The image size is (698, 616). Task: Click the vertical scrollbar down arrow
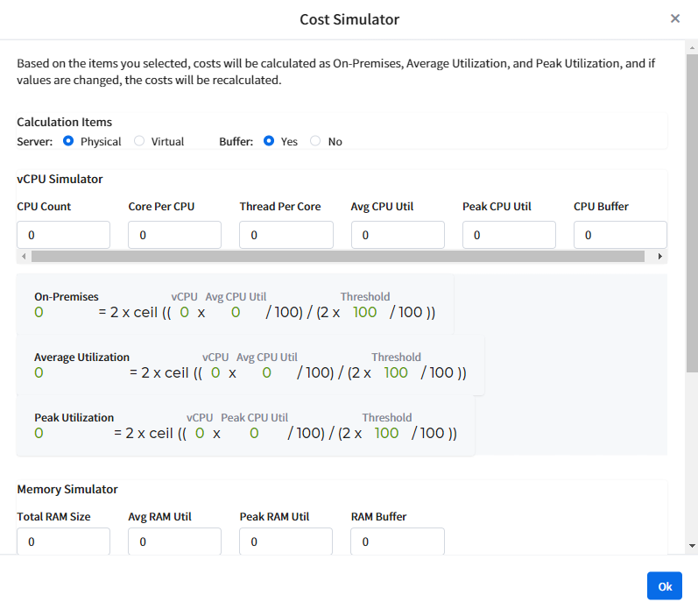pos(692,546)
